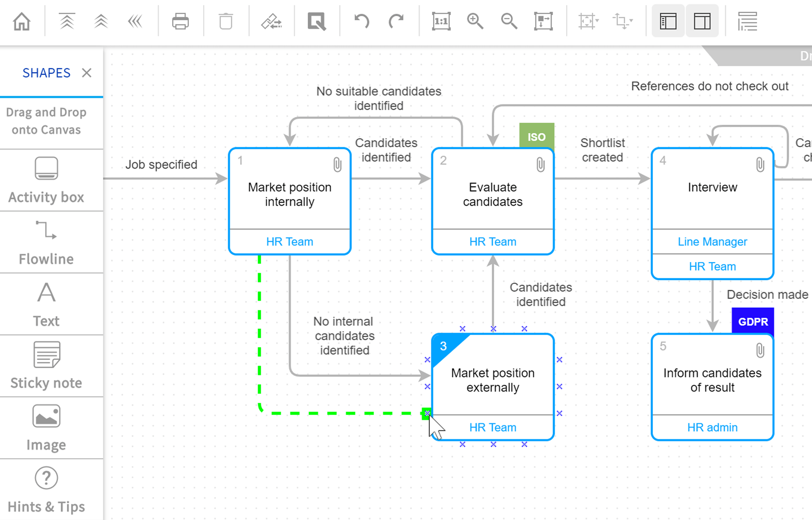Screen dimensions: 812x520
Task: Toggle the left panel layout
Action: (668, 21)
